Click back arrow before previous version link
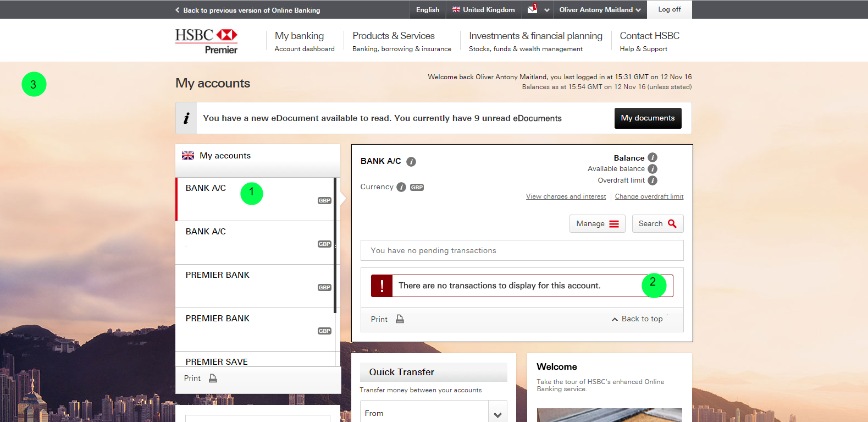868x422 pixels. (177, 10)
